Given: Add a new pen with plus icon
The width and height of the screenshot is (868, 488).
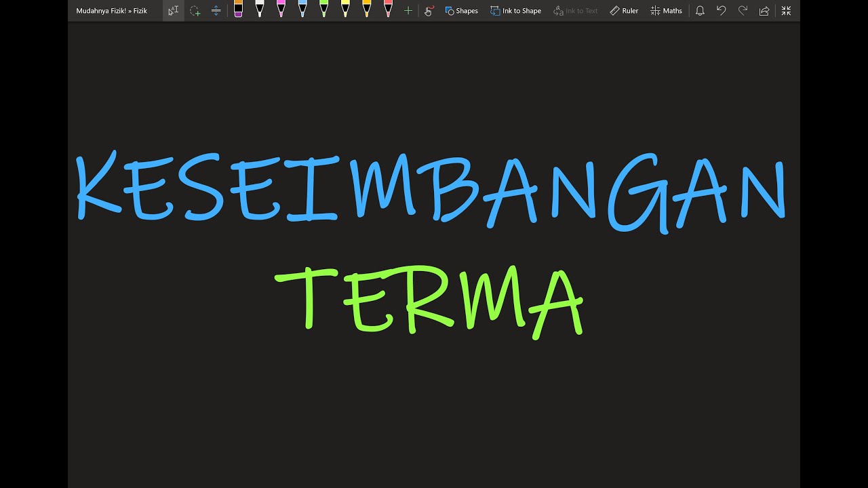Looking at the screenshot, I should click(x=408, y=11).
